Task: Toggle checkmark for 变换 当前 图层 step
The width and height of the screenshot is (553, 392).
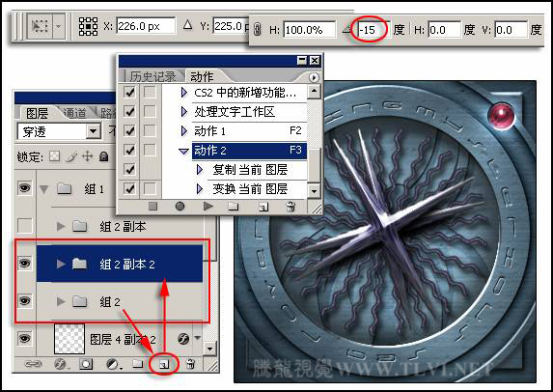Action: 129,189
